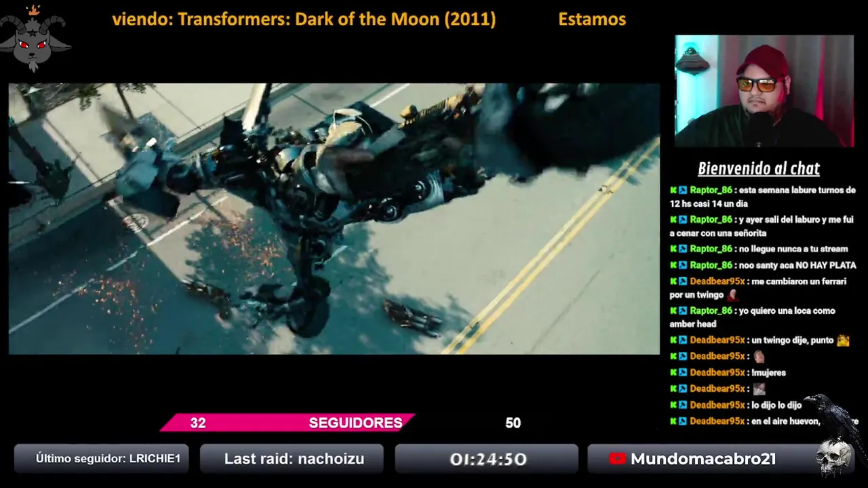
Task: Click Deadbear95x username on 'un twingo dije' message
Action: 717,340
